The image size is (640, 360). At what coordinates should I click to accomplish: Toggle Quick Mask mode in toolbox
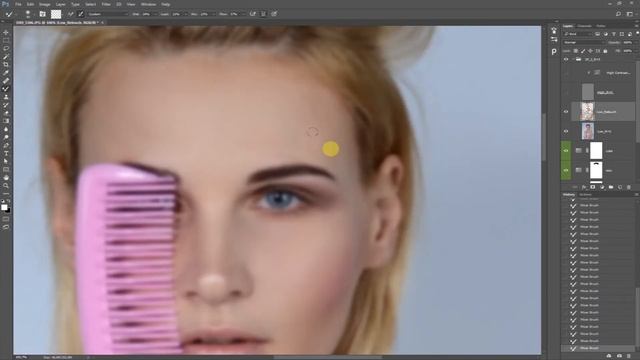click(x=6, y=219)
